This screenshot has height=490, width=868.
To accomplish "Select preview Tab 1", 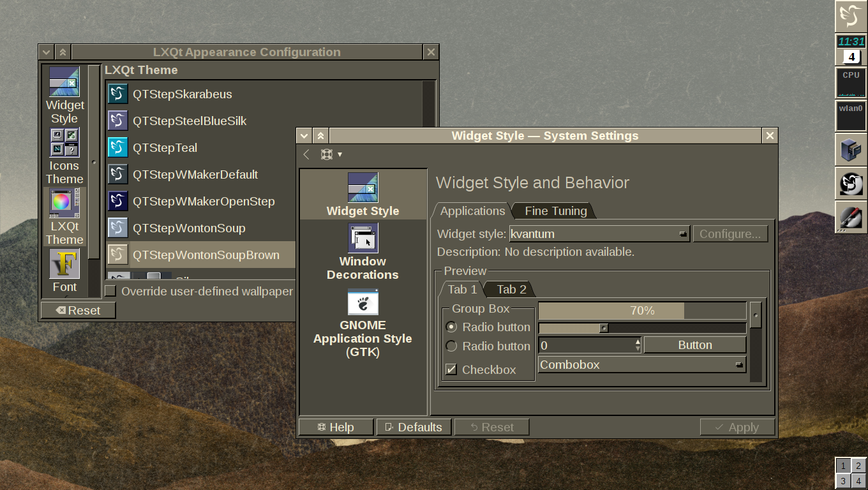I will pyautogui.click(x=462, y=289).
